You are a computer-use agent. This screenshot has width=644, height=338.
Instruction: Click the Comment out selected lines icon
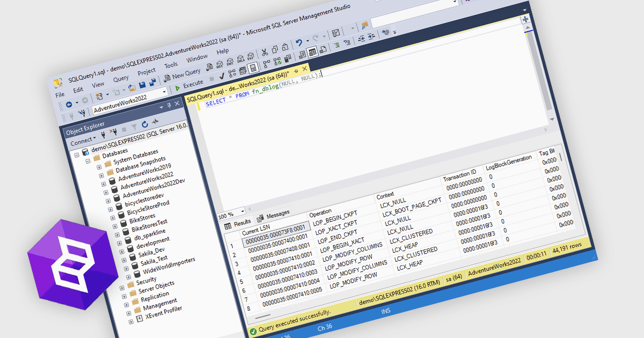pyautogui.click(x=337, y=45)
